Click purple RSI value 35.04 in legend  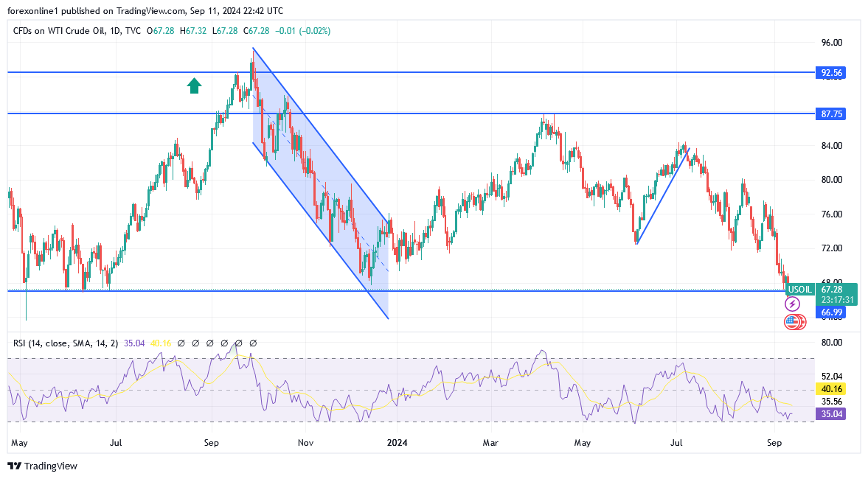pyautogui.click(x=134, y=343)
